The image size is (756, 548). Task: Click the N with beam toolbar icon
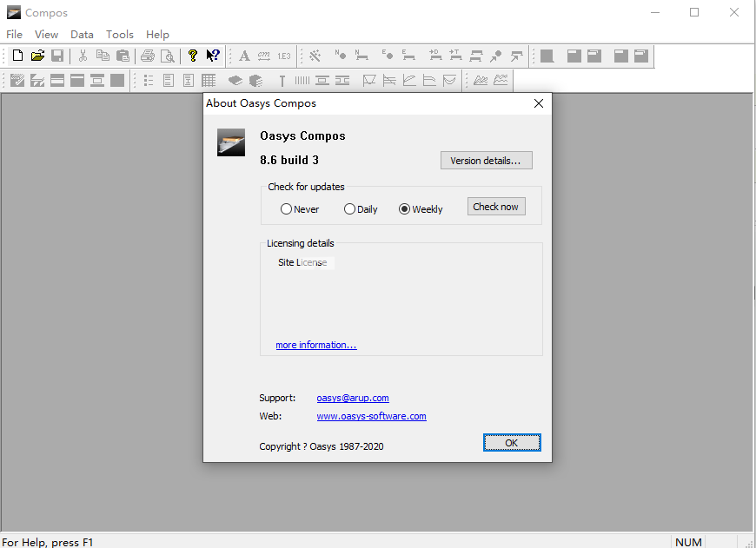tap(361, 56)
